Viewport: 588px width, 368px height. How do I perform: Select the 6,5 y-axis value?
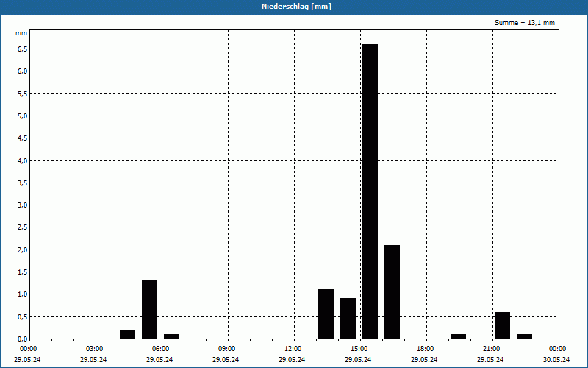(x=23, y=49)
